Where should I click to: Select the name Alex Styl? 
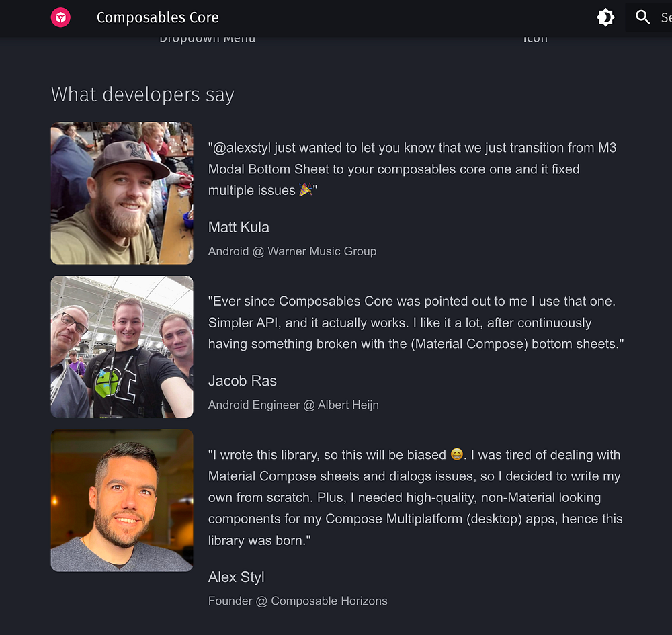(237, 577)
